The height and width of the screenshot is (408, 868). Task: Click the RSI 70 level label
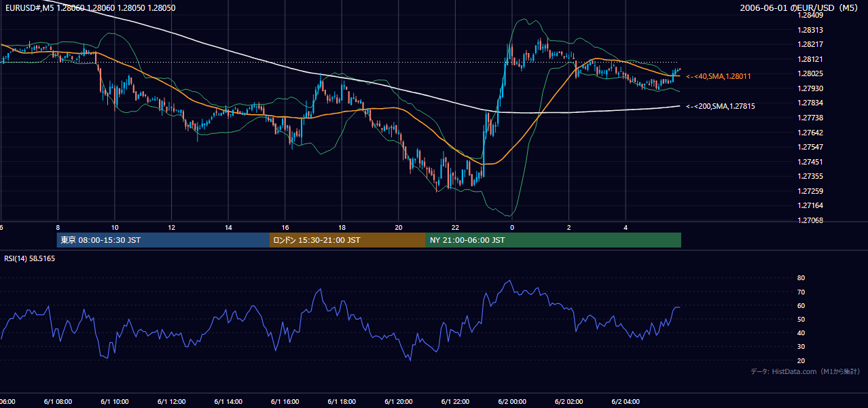[801, 292]
